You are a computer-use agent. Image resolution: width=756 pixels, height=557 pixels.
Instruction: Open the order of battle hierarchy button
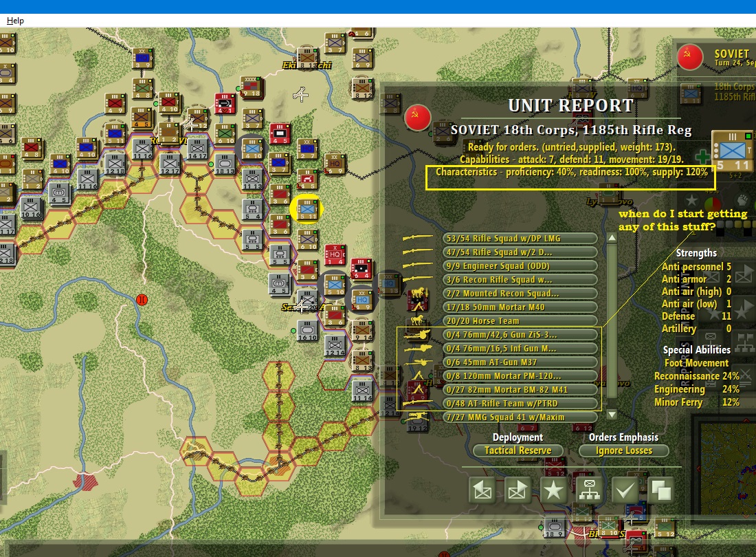589,490
